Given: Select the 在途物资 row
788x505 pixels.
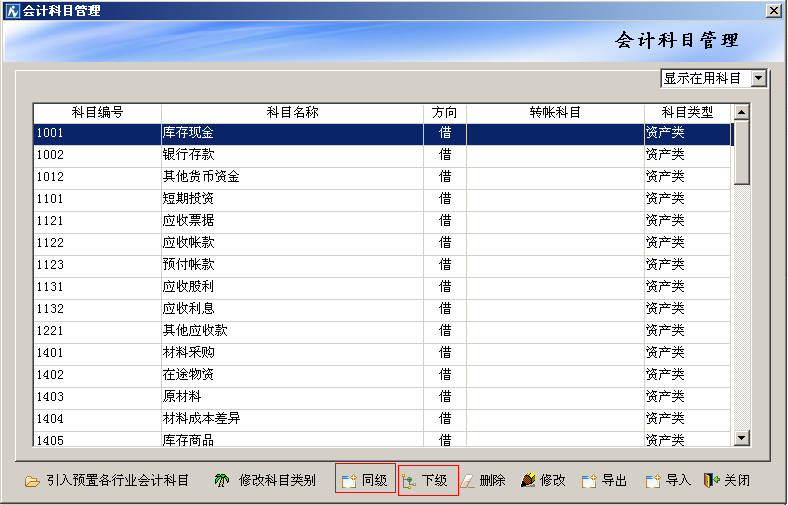Looking at the screenshot, I should [x=382, y=375].
